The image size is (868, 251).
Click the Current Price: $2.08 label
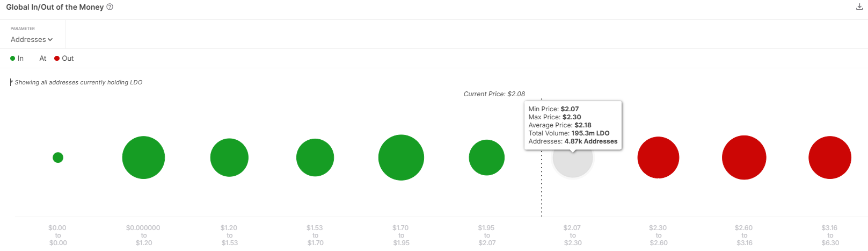494,94
